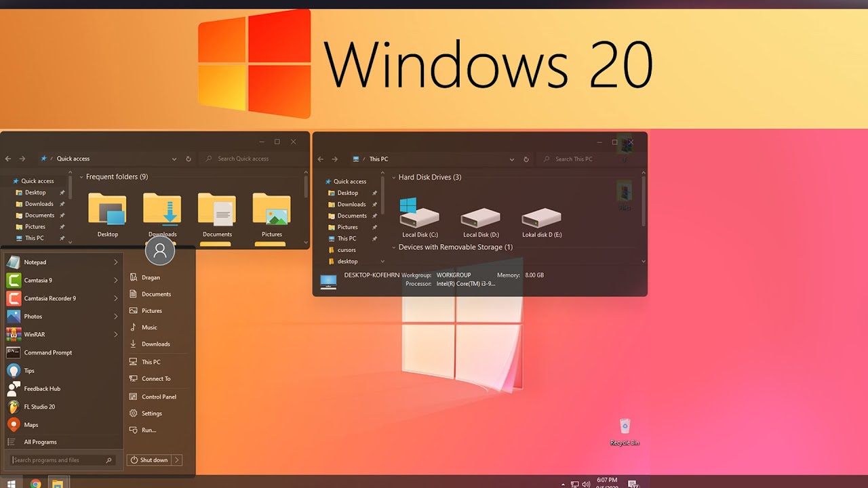
Task: Launch WinRAR from the start menu
Action: [x=62, y=334]
